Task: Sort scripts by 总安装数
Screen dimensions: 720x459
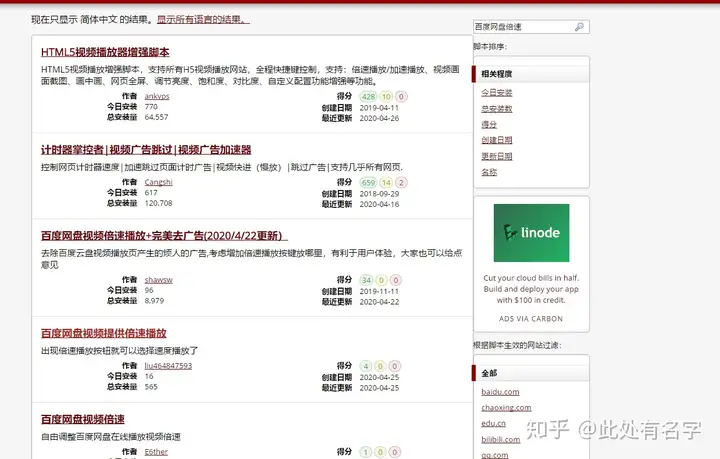Action: pos(496,109)
